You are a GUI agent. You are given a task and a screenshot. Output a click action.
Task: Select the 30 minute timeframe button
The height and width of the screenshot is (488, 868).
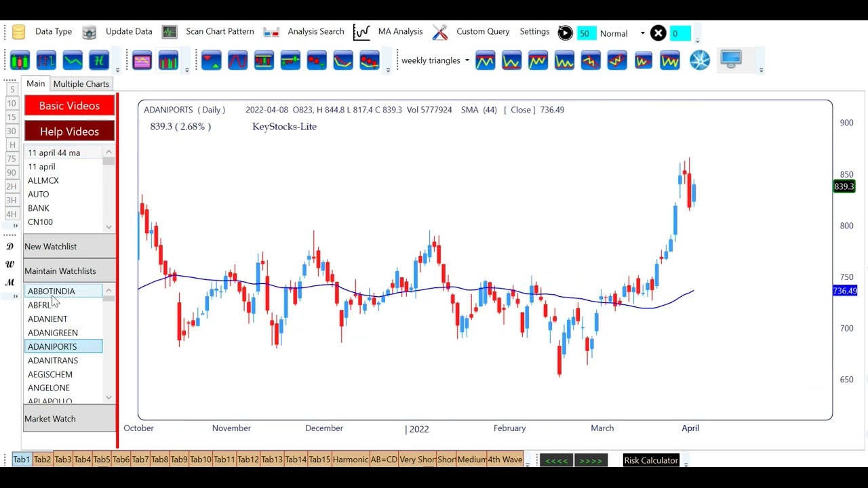[12, 131]
